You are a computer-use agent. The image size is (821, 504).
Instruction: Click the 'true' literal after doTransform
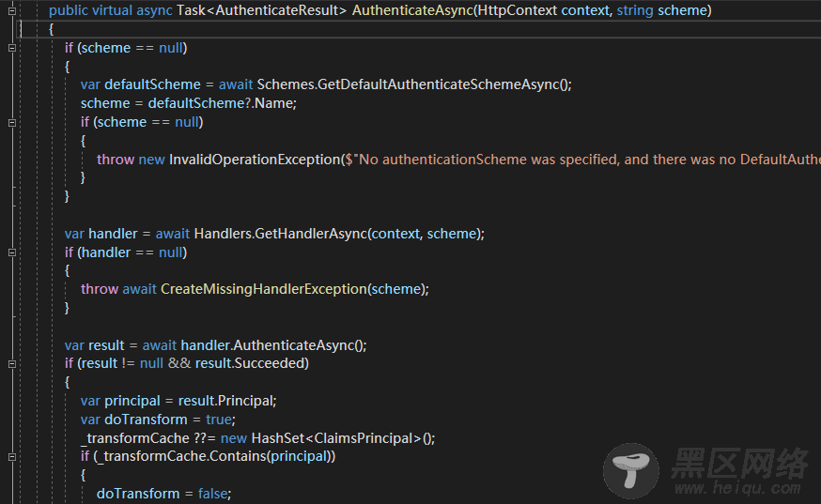click(x=219, y=420)
